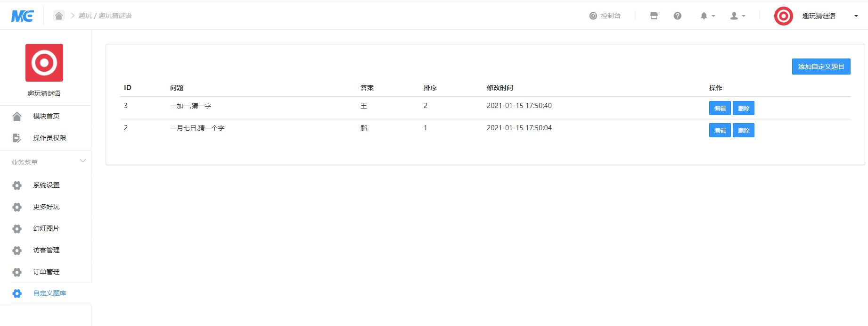Viewport: 868px width, 326px height.
Task: Open 操作员权限 menu item
Action: point(49,138)
